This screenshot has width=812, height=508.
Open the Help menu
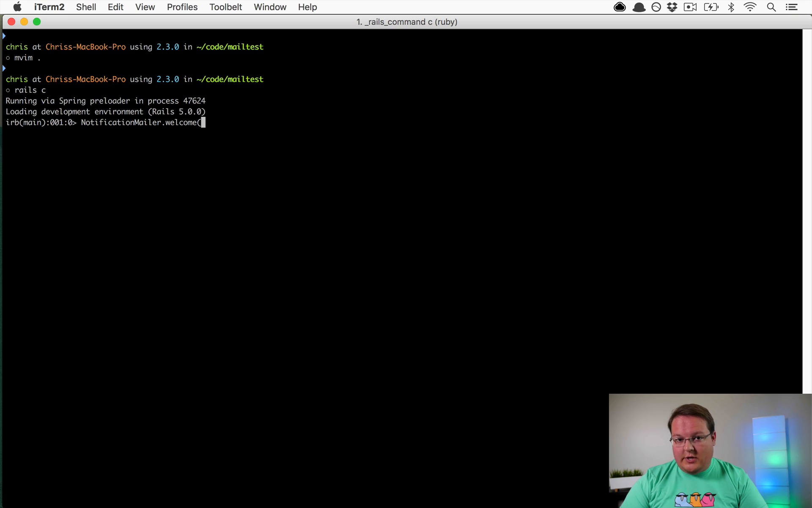(x=307, y=7)
